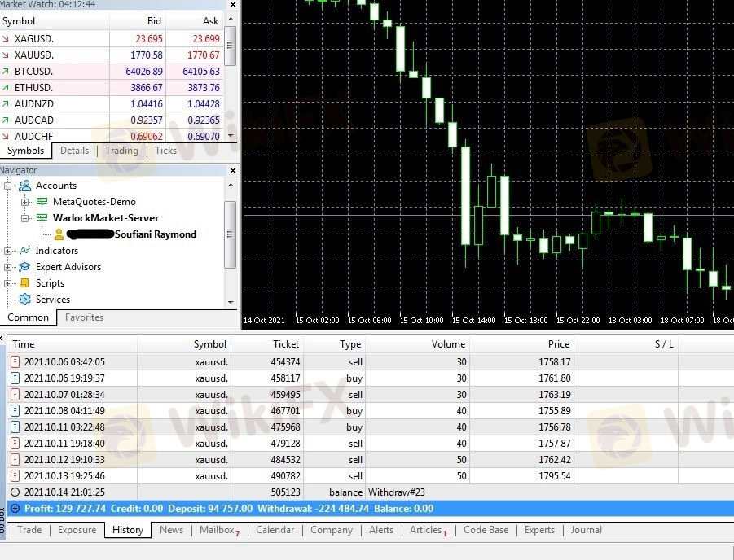Select the Soufiani Raymond account user icon
This screenshot has height=560, width=734.
(x=59, y=234)
